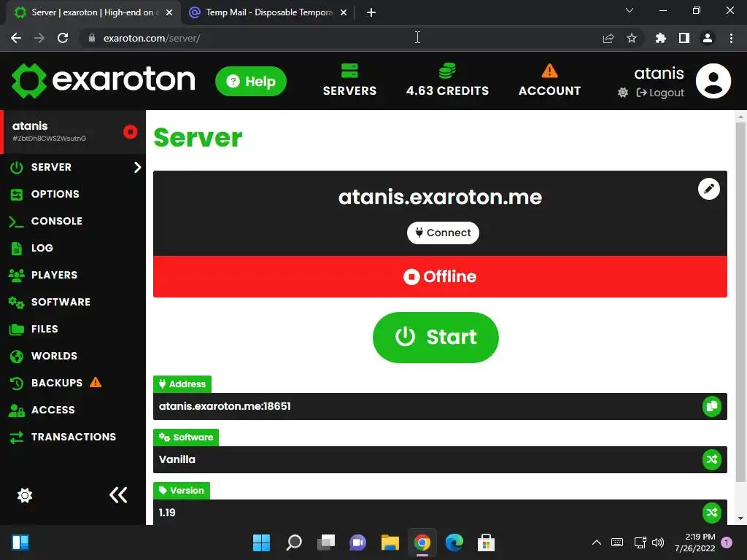The image size is (747, 560).
Task: Bookmark this page with star icon
Action: (x=632, y=38)
